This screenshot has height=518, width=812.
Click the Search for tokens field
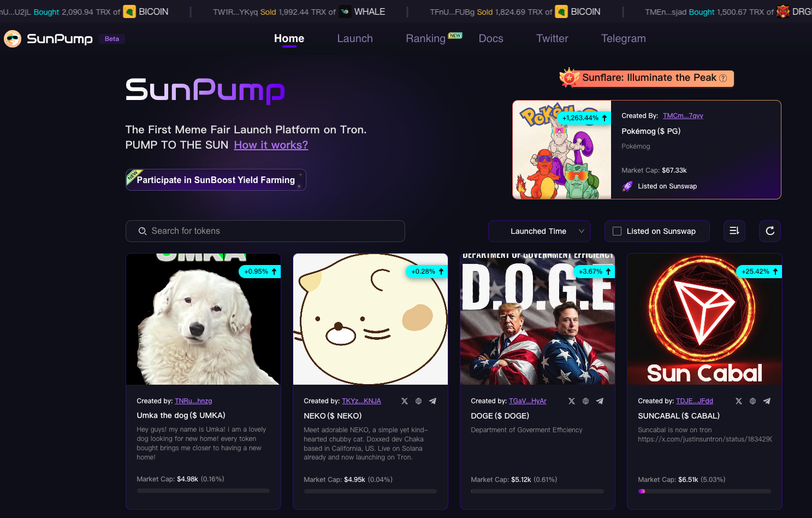[265, 231]
